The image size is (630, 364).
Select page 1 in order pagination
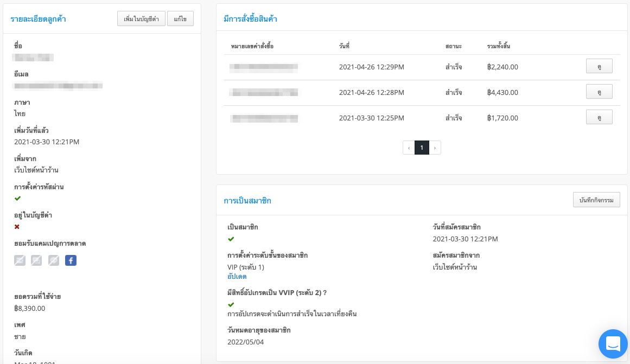tap(422, 148)
